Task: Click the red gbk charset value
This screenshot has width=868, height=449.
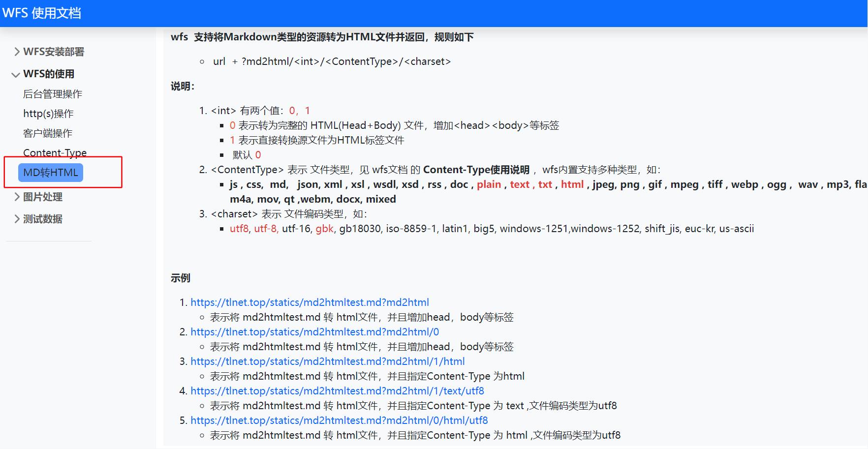Action: (x=325, y=229)
